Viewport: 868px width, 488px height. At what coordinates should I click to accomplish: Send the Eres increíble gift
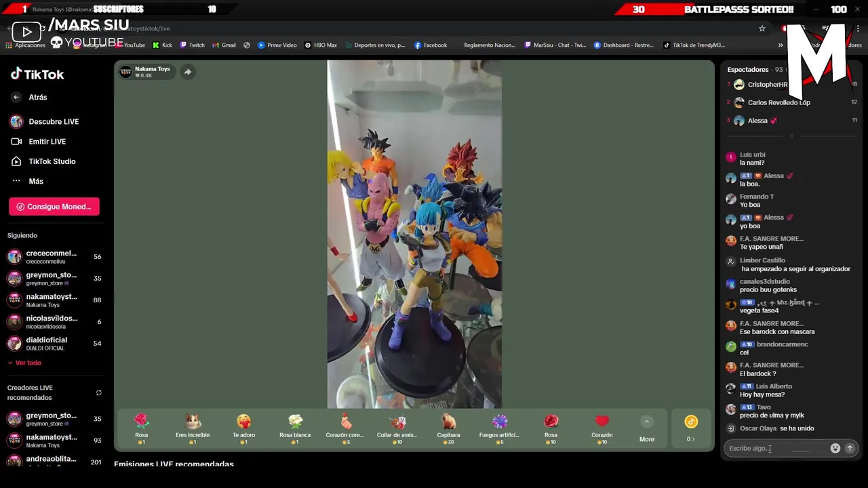(193, 429)
